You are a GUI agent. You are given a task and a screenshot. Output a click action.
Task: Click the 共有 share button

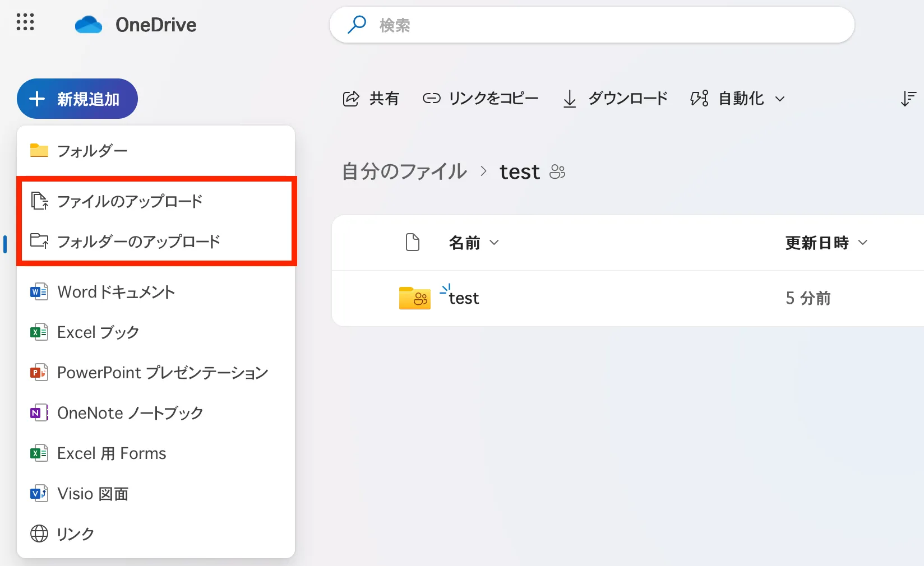(371, 99)
